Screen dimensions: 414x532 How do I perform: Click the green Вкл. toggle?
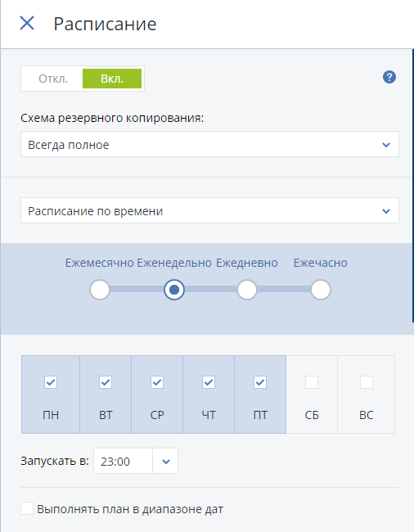coord(112,79)
